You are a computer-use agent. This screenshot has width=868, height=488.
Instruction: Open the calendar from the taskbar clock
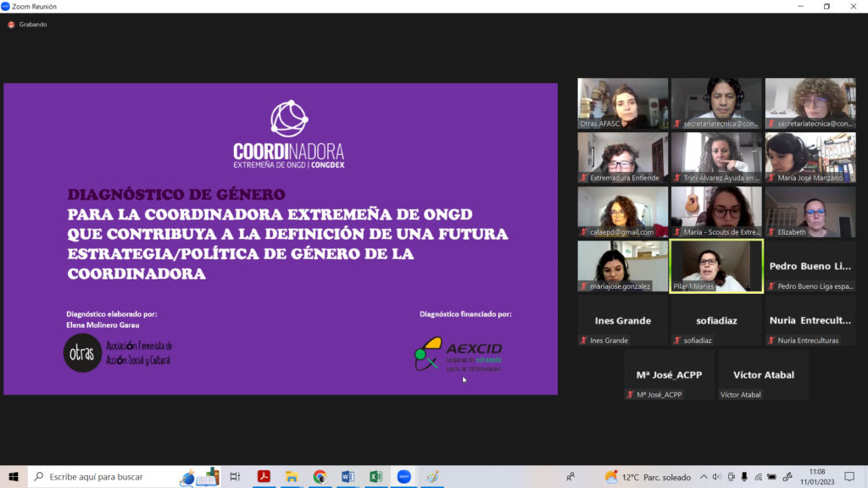pos(819,477)
